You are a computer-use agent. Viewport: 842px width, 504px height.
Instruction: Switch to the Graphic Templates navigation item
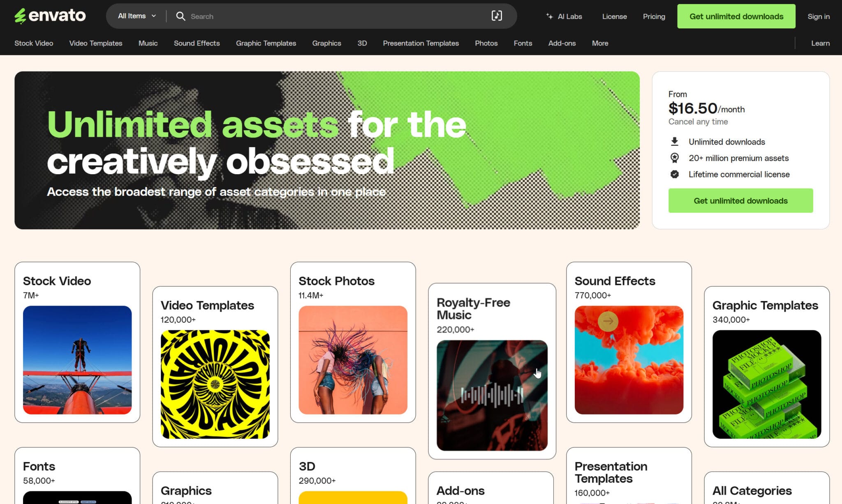(266, 43)
